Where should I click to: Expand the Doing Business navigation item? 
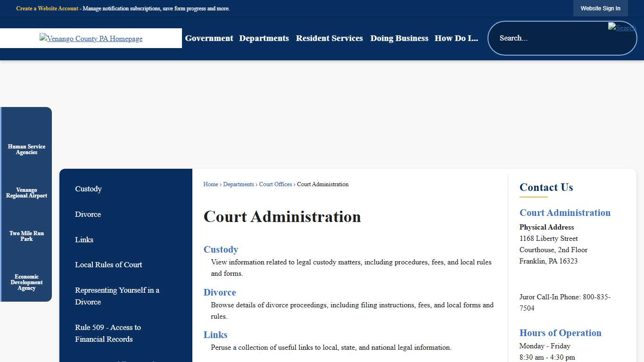point(399,38)
